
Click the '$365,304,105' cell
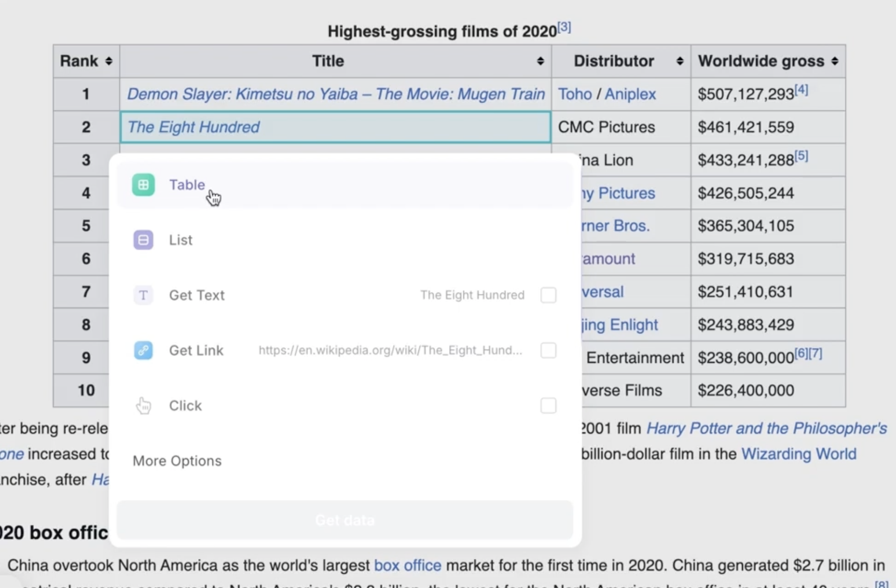pos(768,226)
